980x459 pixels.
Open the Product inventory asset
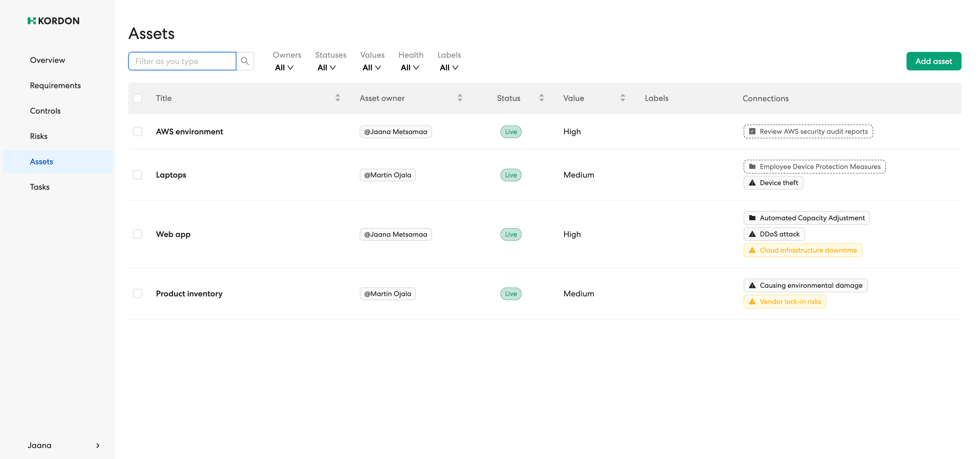click(189, 294)
